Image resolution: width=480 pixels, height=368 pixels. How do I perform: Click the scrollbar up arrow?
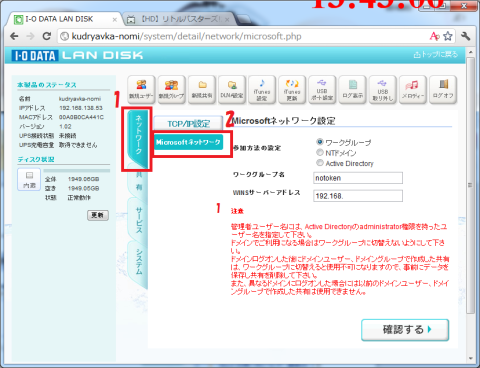470,52
